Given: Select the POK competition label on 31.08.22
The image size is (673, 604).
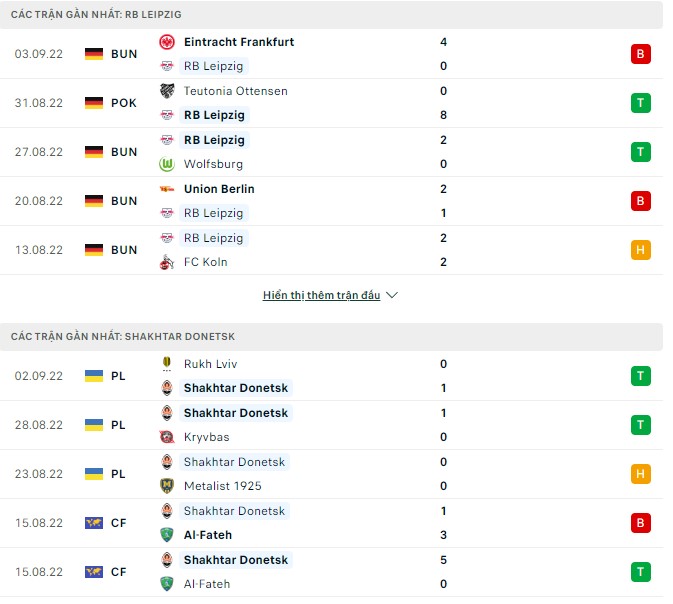Looking at the screenshot, I should tap(124, 103).
